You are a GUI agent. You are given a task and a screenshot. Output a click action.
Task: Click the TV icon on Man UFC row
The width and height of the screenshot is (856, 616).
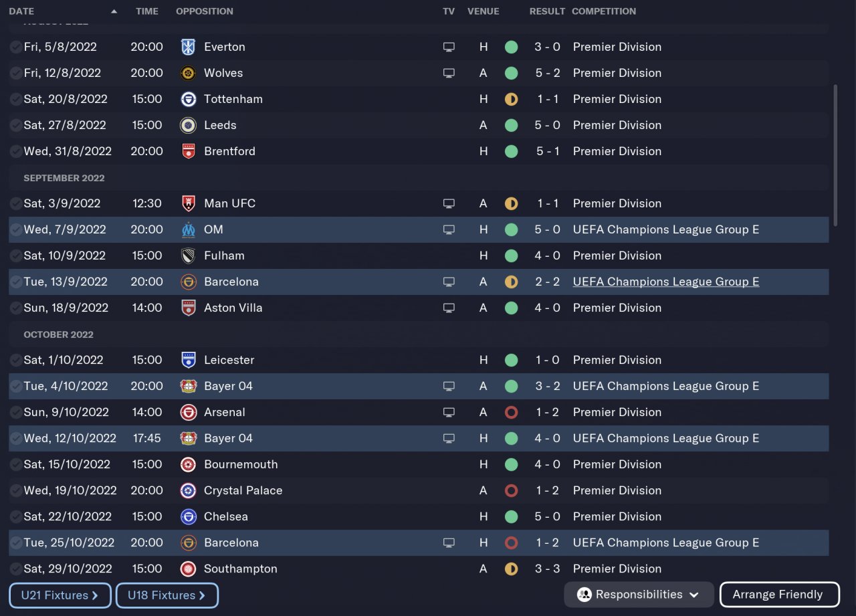click(449, 203)
